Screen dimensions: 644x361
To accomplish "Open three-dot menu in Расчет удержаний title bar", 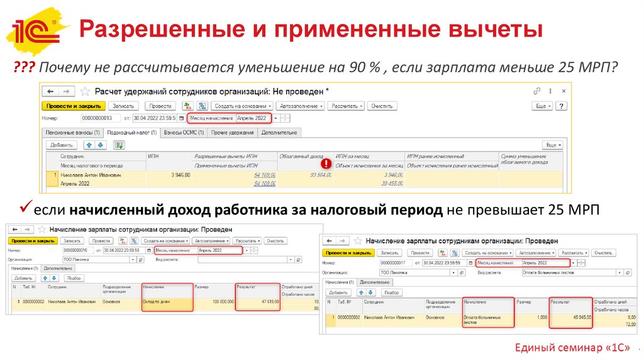I will click(550, 91).
